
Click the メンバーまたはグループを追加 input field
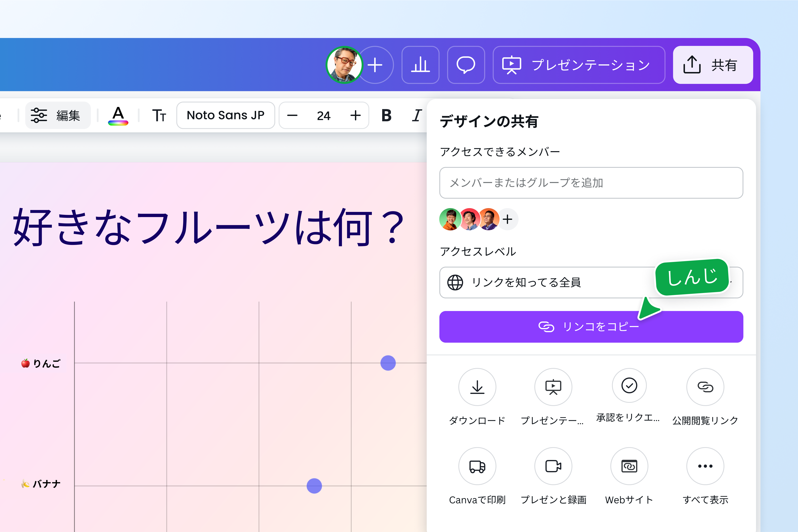click(x=591, y=183)
